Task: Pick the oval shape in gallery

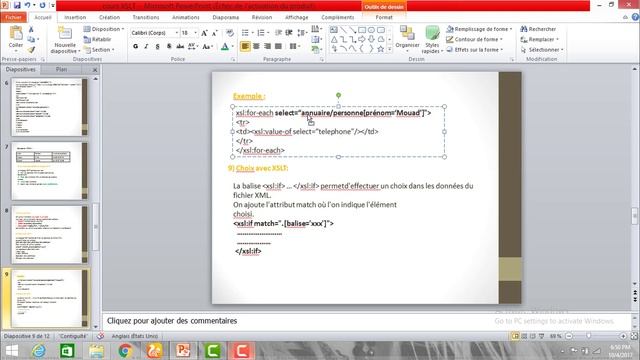Action: pos(371,30)
